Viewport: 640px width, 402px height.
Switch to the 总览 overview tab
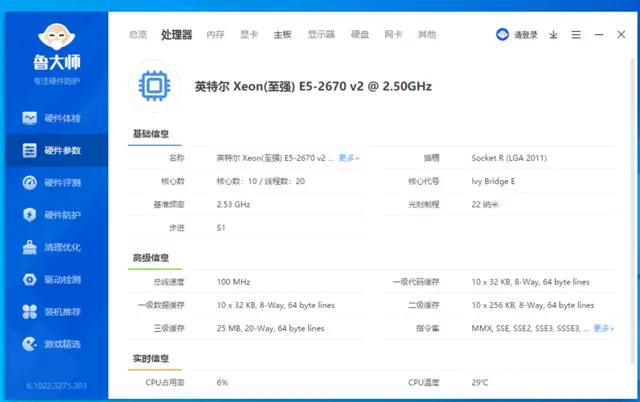pos(138,35)
